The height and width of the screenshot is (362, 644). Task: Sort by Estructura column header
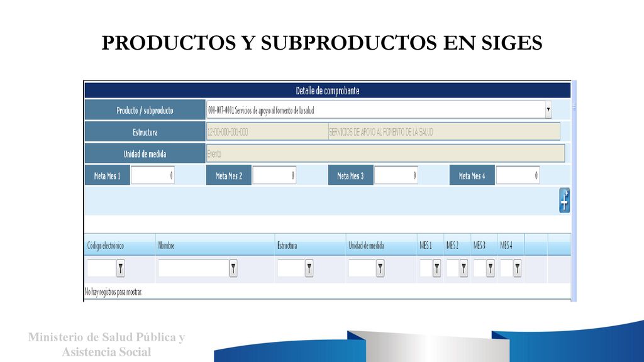tap(310, 245)
